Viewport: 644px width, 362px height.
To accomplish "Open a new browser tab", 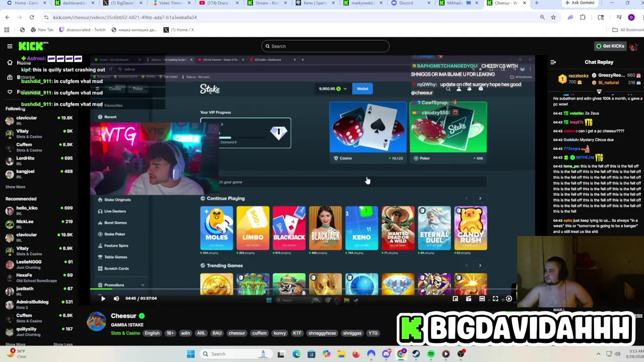I will [x=536, y=3].
